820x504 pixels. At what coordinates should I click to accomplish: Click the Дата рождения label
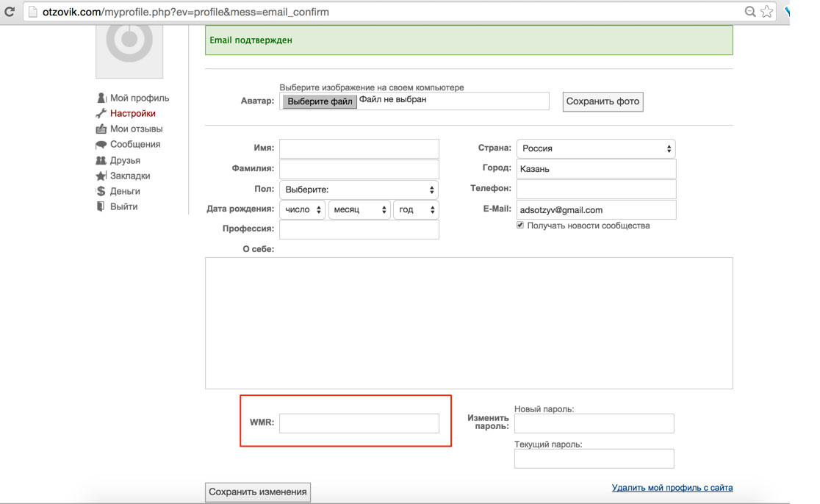tap(240, 209)
